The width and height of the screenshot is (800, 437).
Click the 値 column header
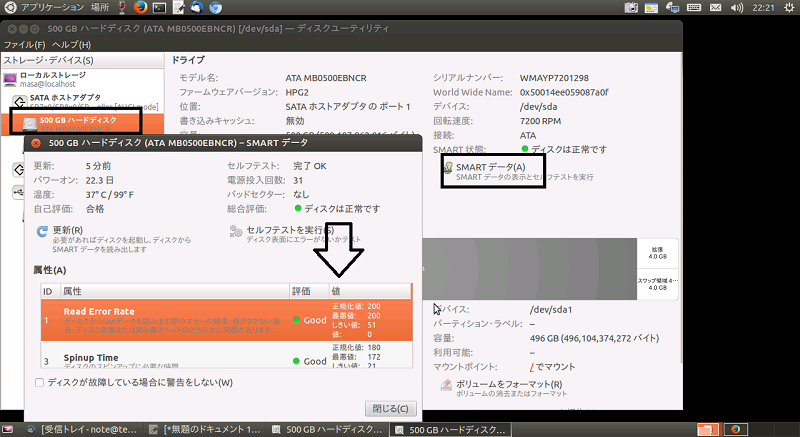coord(370,292)
